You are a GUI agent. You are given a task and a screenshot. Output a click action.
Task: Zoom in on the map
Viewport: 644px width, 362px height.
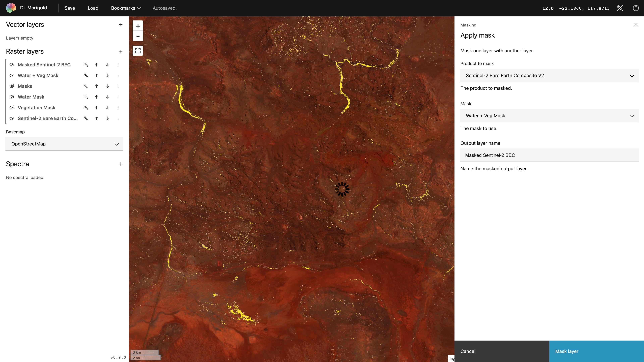(138, 26)
